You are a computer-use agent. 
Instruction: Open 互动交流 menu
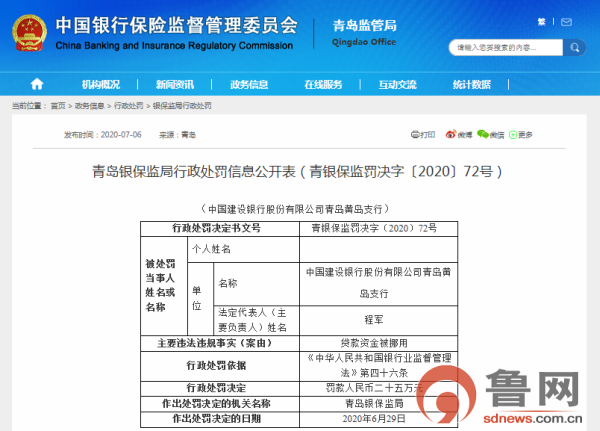[x=398, y=84]
